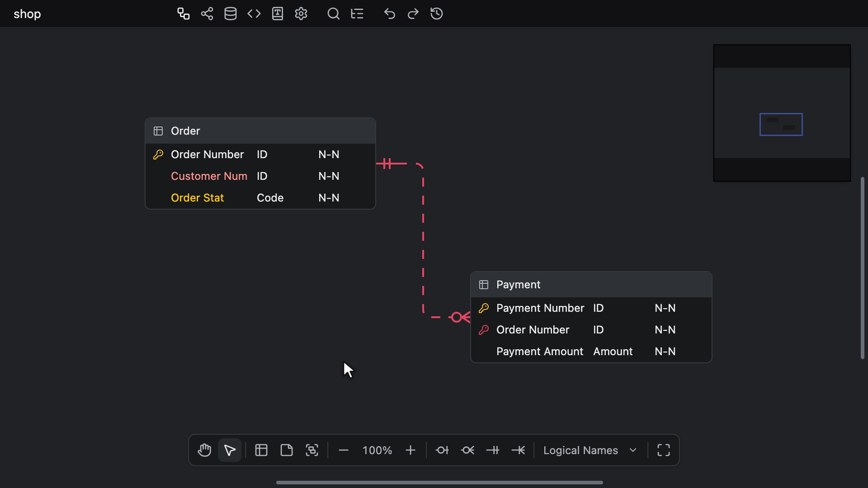Open the settings gear icon
This screenshot has width=868, height=488.
[x=301, y=14]
